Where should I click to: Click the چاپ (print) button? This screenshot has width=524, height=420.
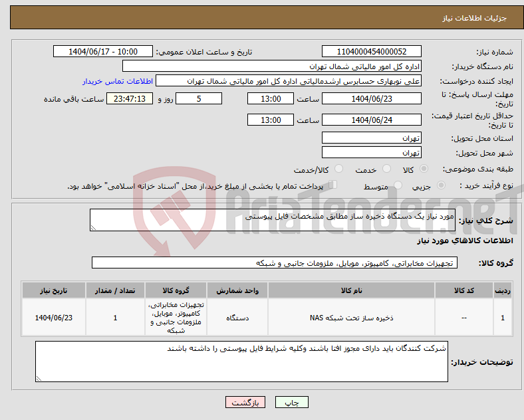pyautogui.click(x=291, y=402)
